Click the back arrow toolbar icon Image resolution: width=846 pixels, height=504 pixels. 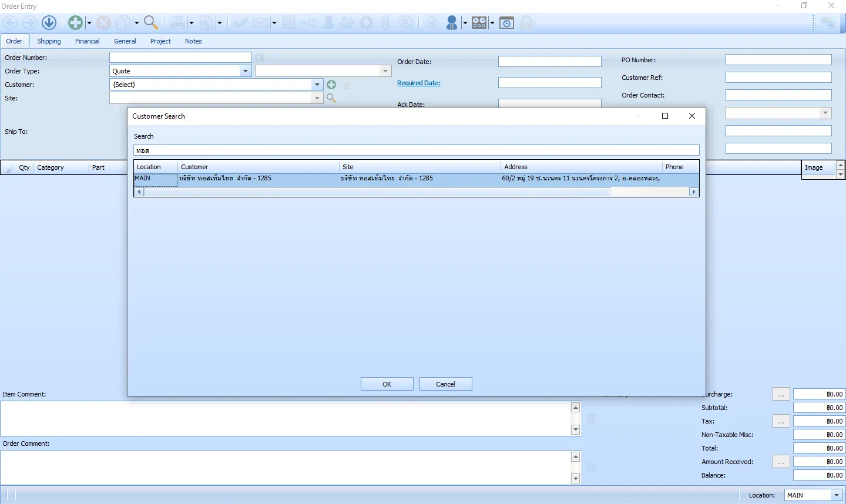[11, 23]
